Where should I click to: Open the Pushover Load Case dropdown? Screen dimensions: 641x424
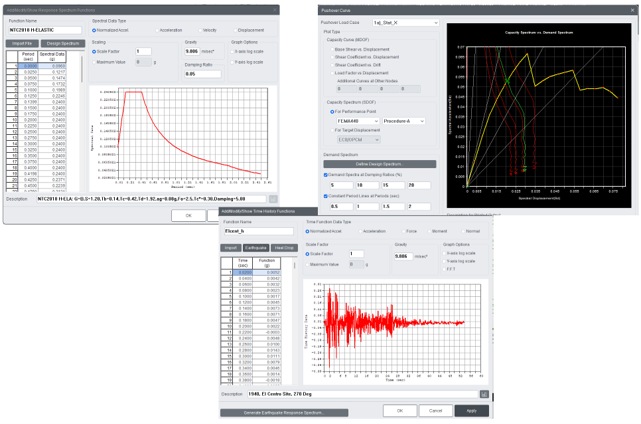click(x=405, y=23)
